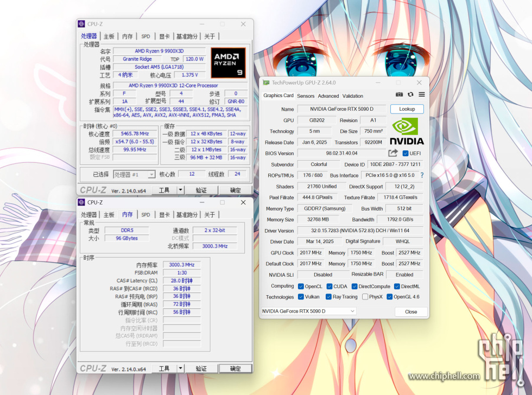Click 确定 in the processor window
Viewport: 532px width, 395px height.
pyautogui.click(x=236, y=190)
